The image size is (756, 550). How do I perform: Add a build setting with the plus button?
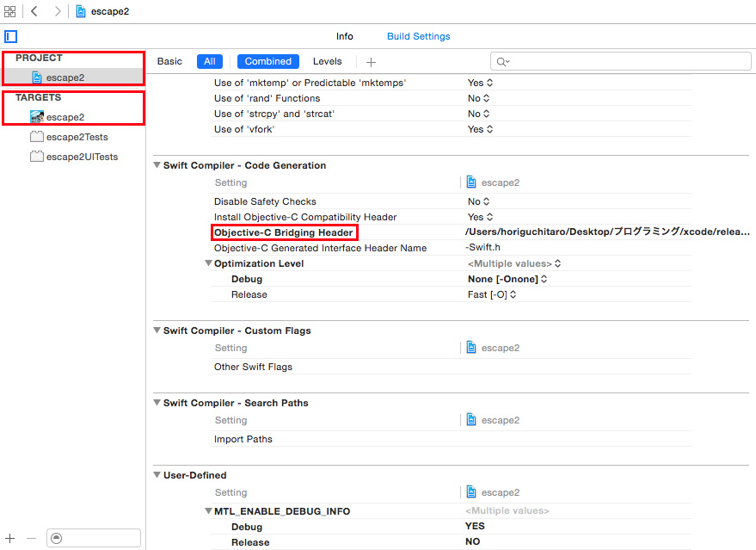pyautogui.click(x=371, y=62)
